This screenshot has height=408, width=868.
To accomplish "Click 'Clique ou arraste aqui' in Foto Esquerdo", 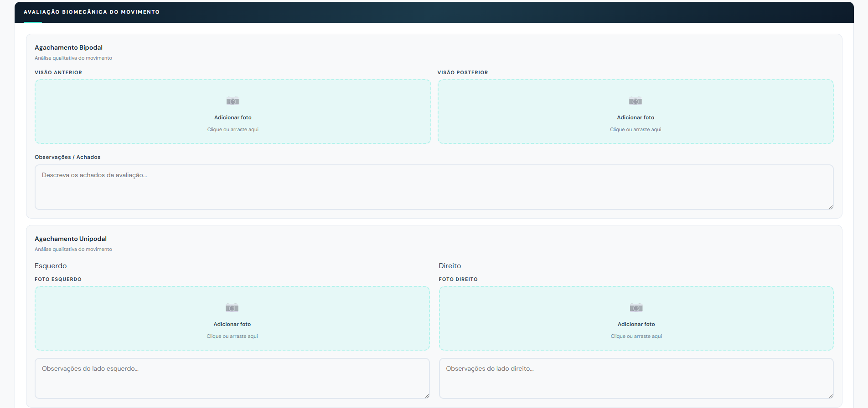I will tap(232, 337).
